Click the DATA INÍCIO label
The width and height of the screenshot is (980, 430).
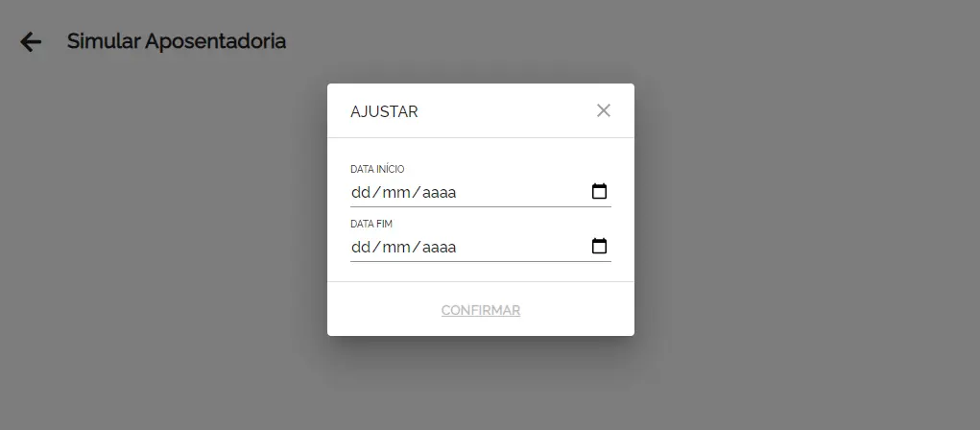tap(377, 170)
